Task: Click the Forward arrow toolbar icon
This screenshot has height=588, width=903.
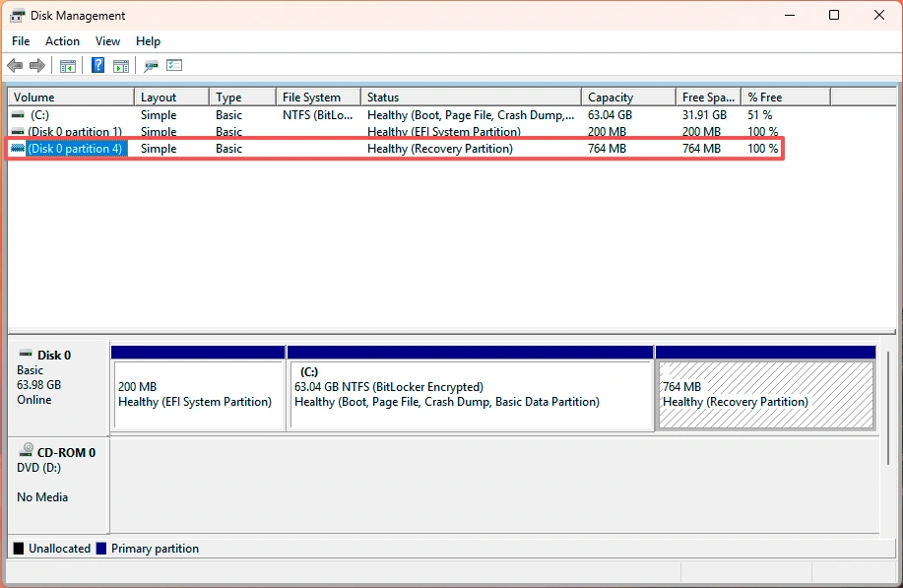Action: 37,66
